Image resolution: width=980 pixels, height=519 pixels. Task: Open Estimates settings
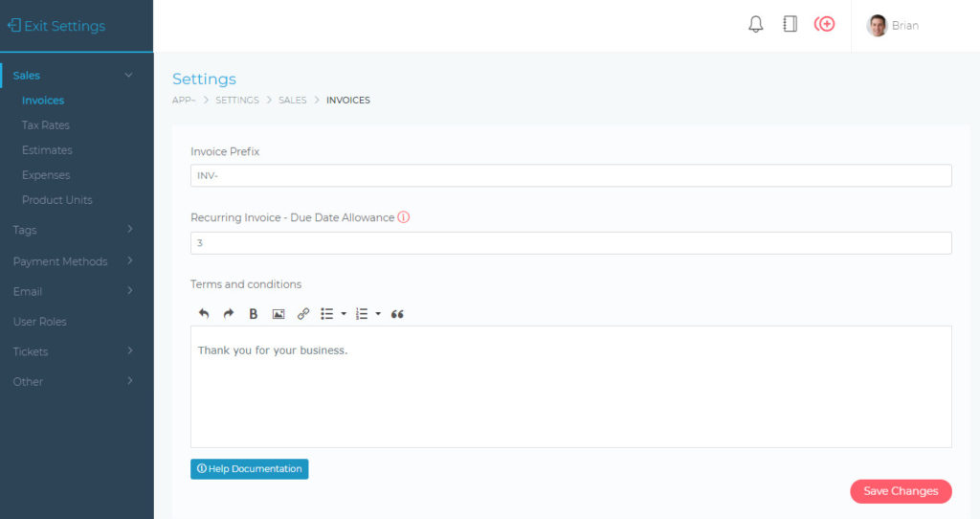(x=47, y=150)
